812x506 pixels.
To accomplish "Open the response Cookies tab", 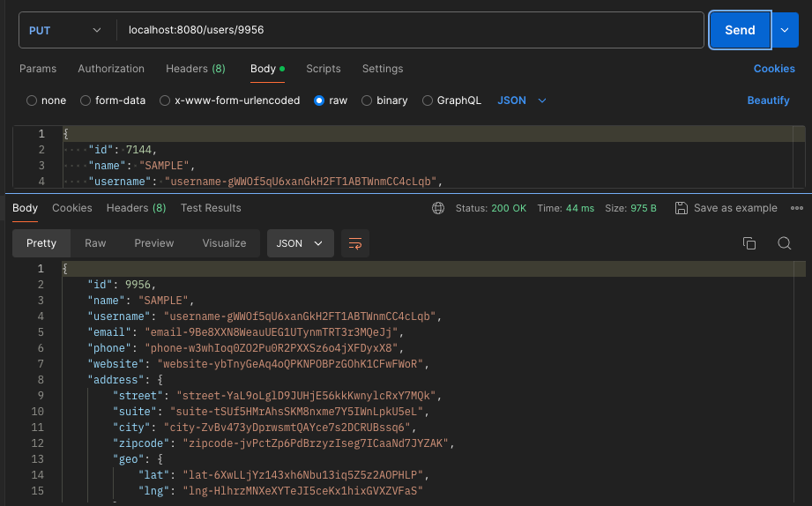I will pos(72,208).
